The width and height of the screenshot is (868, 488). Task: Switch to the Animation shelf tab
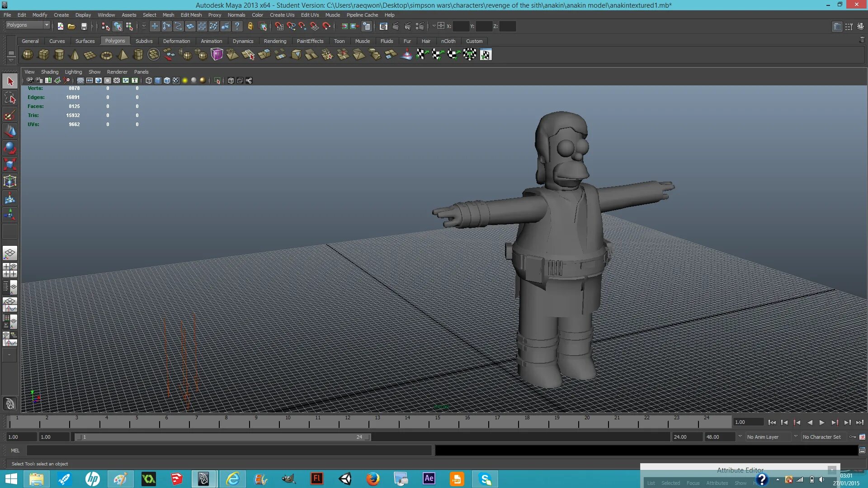(x=211, y=41)
